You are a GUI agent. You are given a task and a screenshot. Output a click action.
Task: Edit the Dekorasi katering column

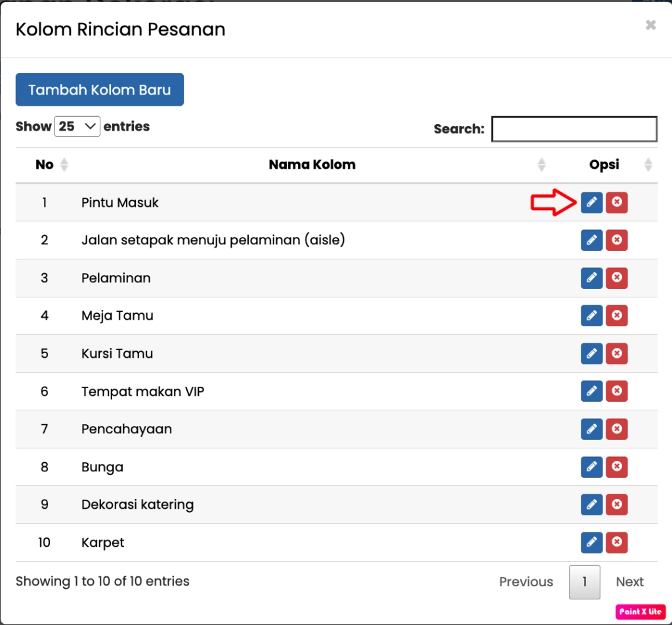click(591, 505)
